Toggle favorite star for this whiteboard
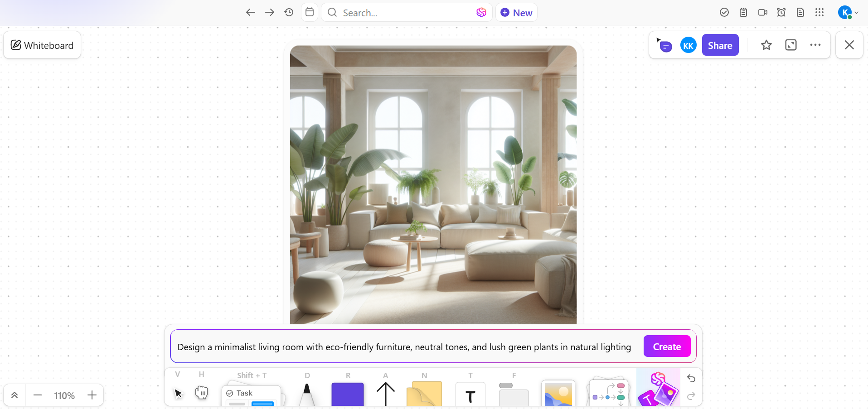The width and height of the screenshot is (868, 409). (x=766, y=45)
